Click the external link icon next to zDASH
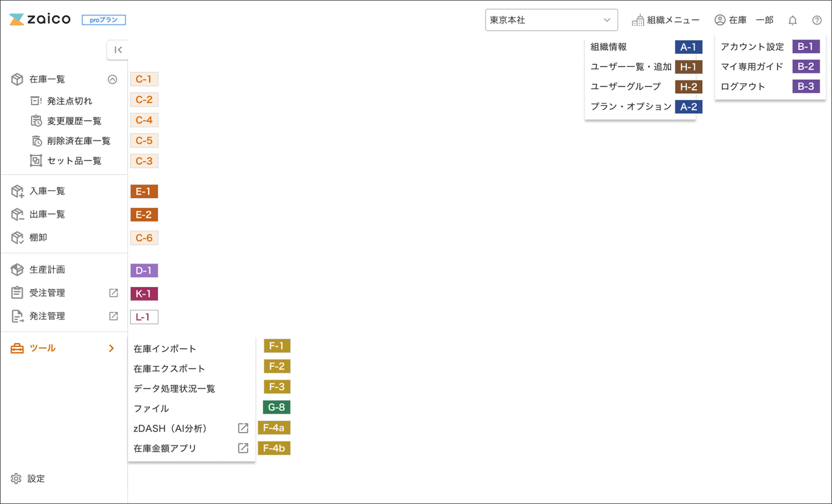Viewport: 832px width, 504px height. click(243, 428)
